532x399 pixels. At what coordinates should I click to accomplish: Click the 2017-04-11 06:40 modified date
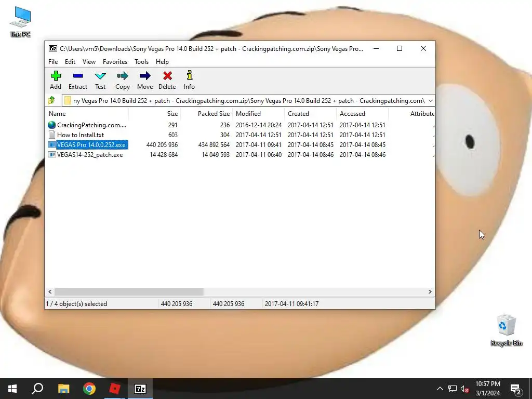259,154
